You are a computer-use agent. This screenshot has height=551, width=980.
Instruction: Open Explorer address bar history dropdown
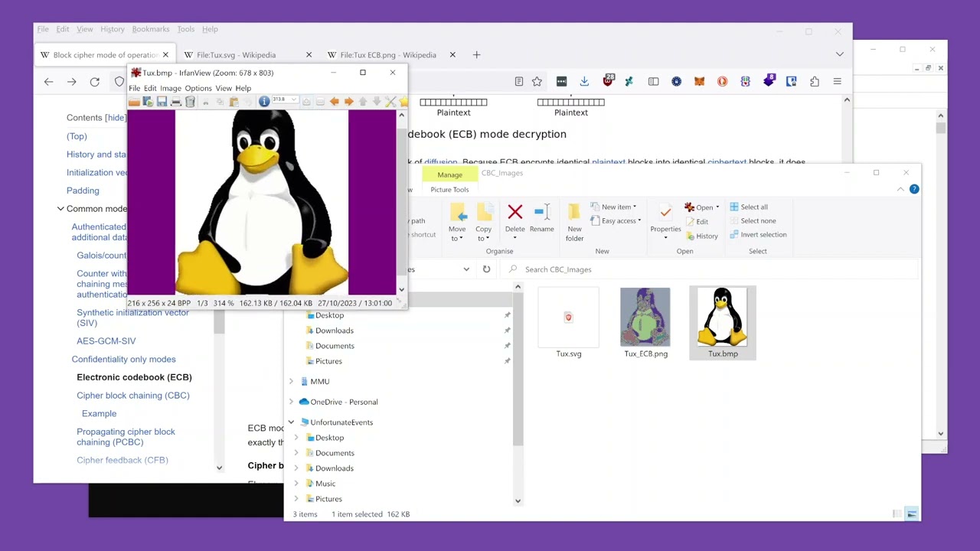(465, 269)
